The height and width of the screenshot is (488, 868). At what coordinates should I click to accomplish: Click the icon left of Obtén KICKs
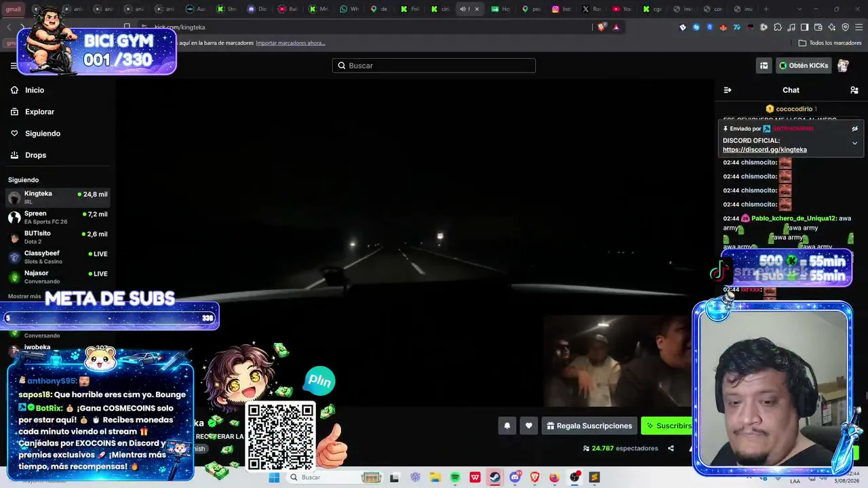[764, 66]
